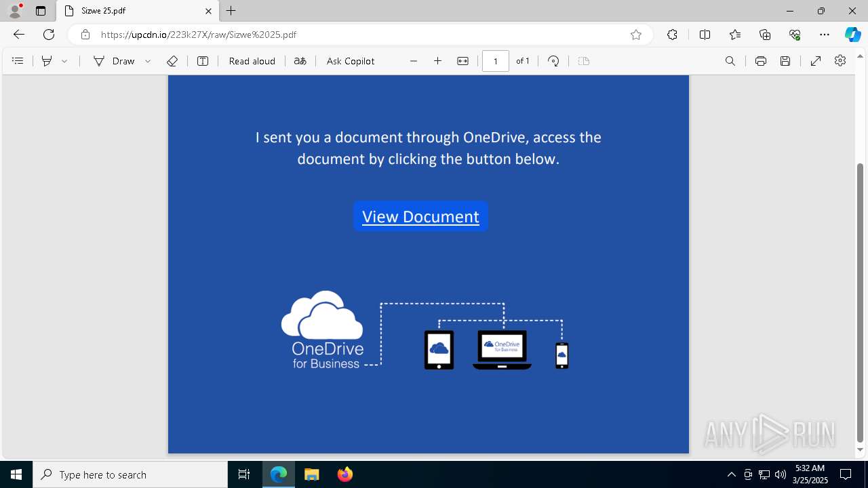Click the page number field

click(496, 61)
